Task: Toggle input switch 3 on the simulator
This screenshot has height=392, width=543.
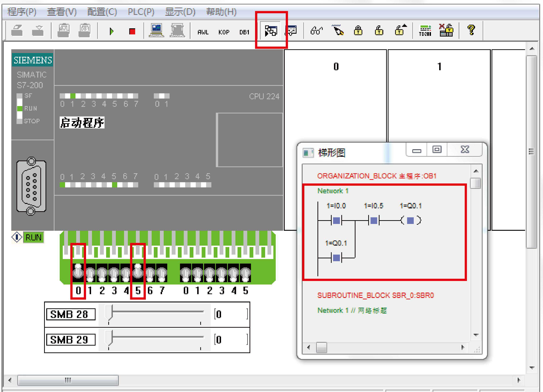Action: [x=114, y=273]
